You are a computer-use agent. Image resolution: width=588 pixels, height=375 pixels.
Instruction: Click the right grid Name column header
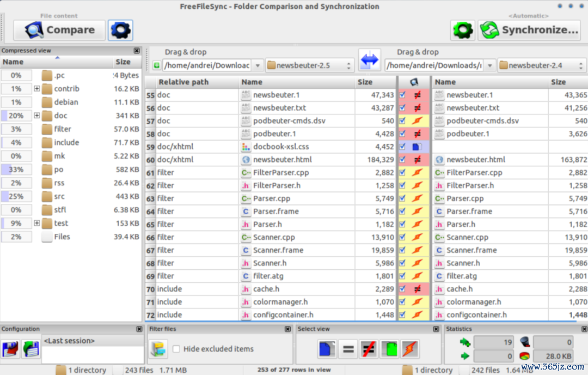(490, 82)
